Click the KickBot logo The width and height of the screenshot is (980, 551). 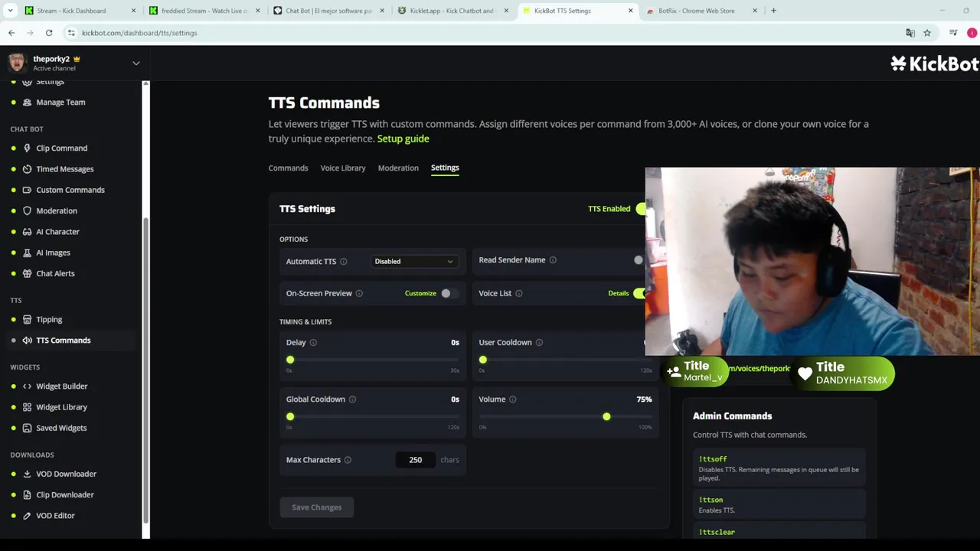[x=935, y=64]
